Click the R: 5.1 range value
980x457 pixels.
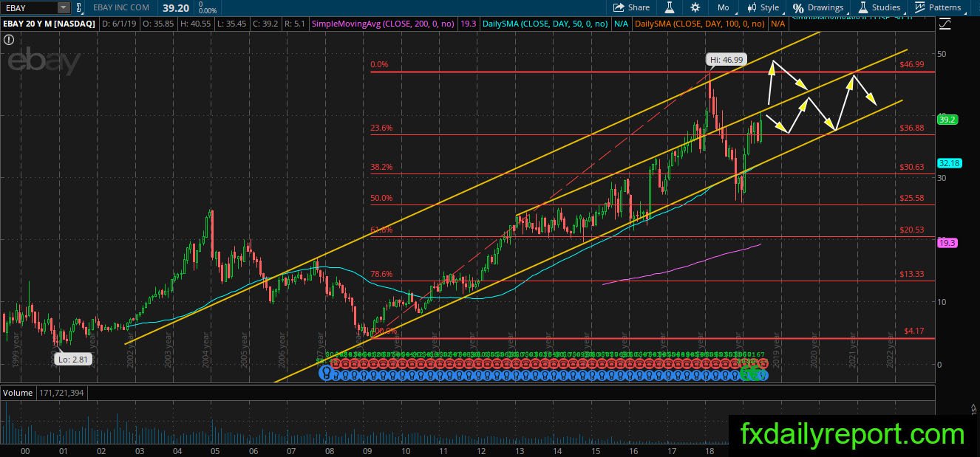click(295, 24)
